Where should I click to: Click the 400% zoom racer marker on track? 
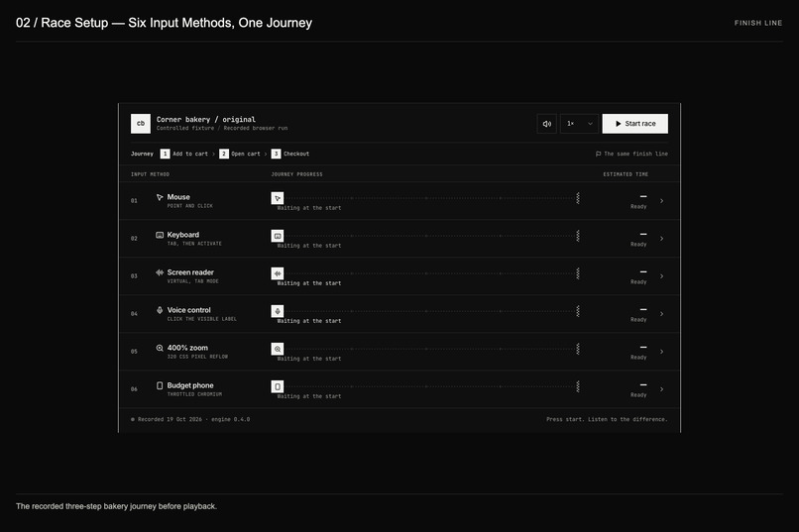[278, 349]
